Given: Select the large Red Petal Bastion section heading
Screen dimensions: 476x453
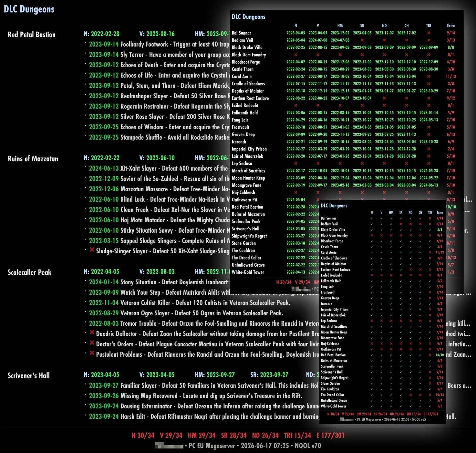Looking at the screenshot, I should click(32, 35).
